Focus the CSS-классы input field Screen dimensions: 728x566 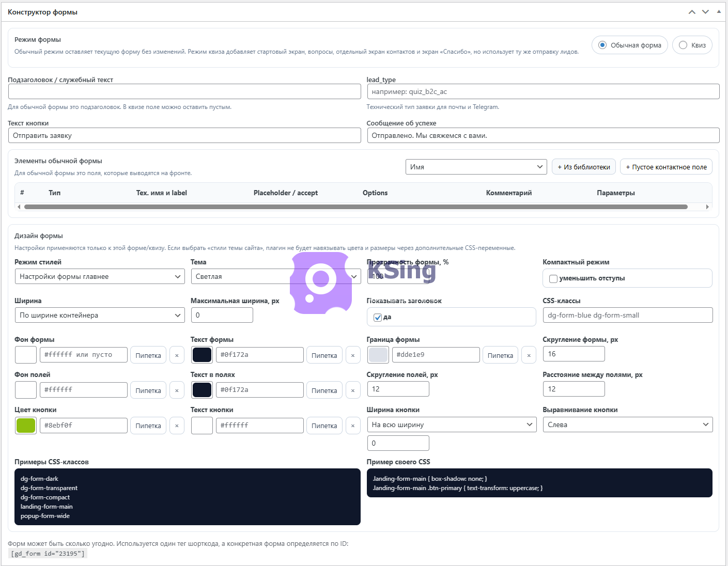pyautogui.click(x=628, y=315)
